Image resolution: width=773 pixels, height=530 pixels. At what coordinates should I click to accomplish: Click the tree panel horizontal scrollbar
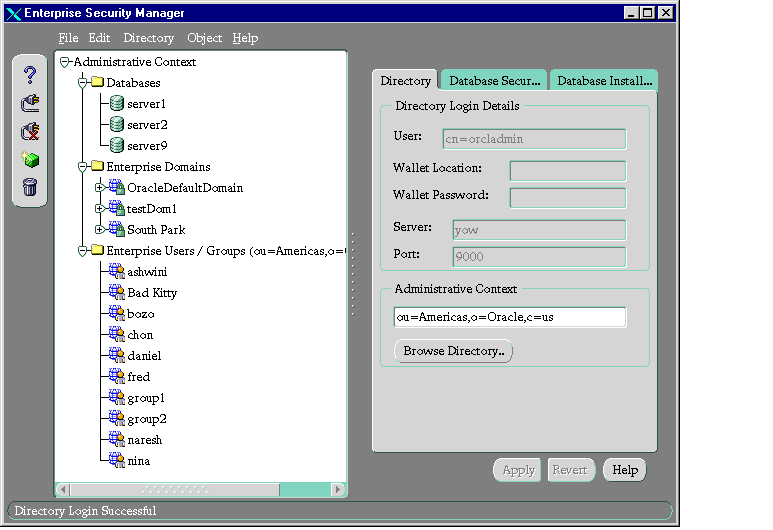coord(200,490)
